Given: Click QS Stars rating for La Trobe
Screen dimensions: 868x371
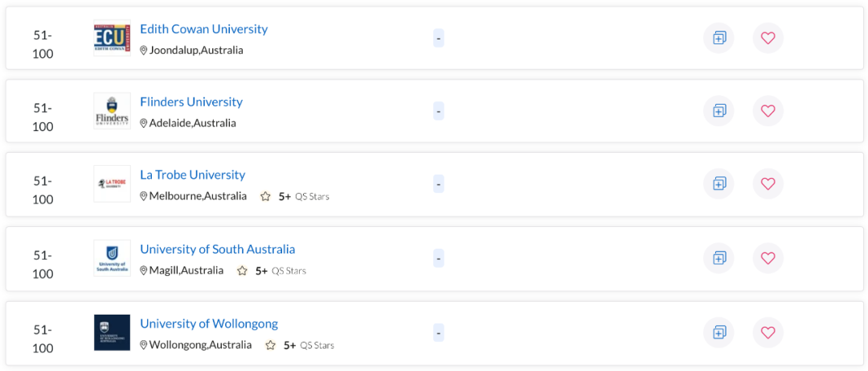Looking at the screenshot, I should [295, 196].
